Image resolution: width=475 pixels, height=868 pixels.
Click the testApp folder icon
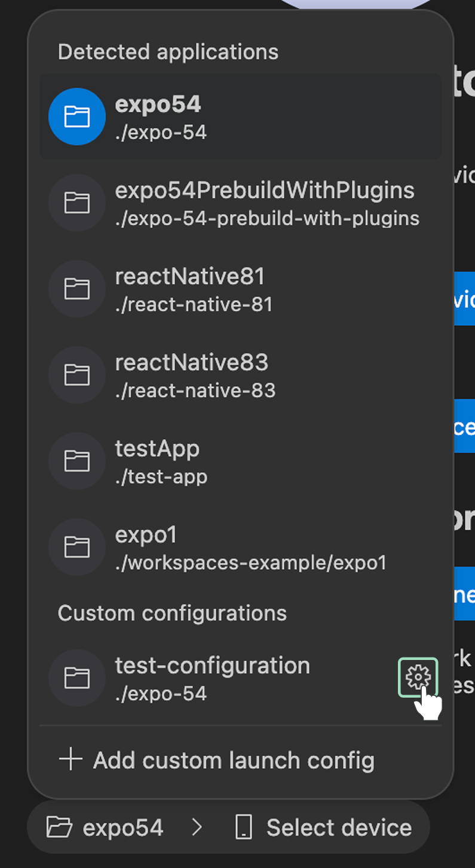click(x=77, y=461)
